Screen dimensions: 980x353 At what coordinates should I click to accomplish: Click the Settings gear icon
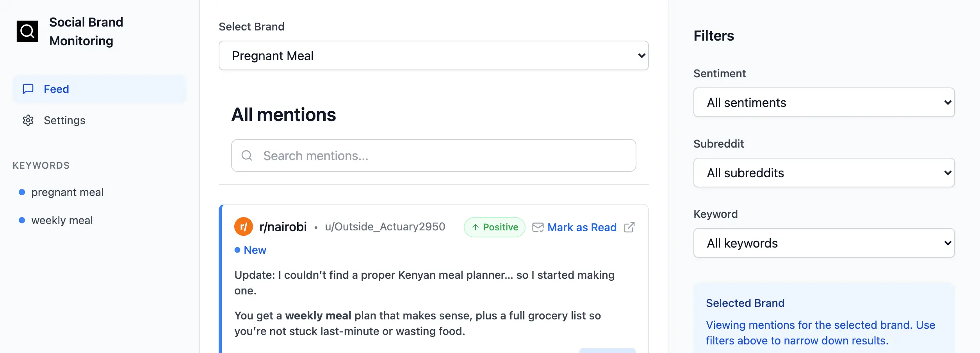(28, 120)
